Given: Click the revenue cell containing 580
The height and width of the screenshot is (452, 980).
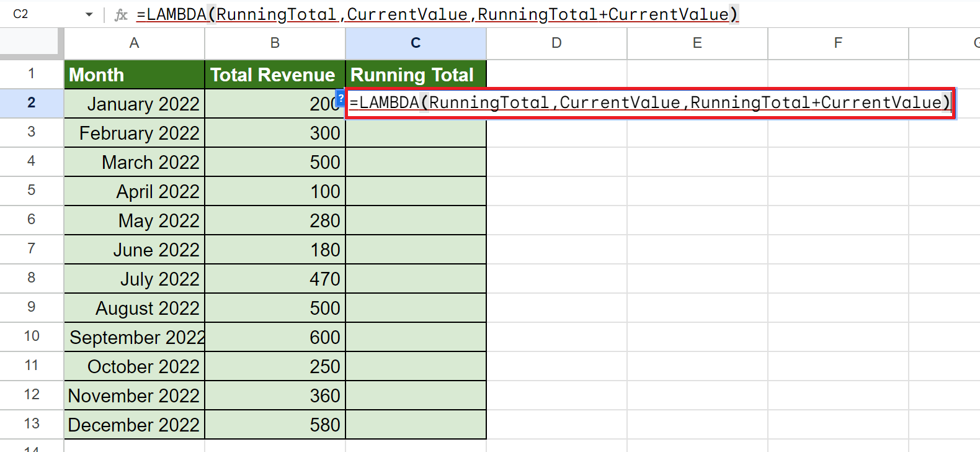Looking at the screenshot, I should click(275, 425).
